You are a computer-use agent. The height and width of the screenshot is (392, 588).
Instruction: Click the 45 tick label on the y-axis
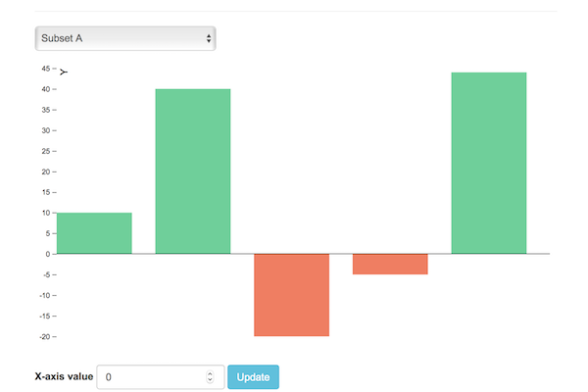(46, 69)
